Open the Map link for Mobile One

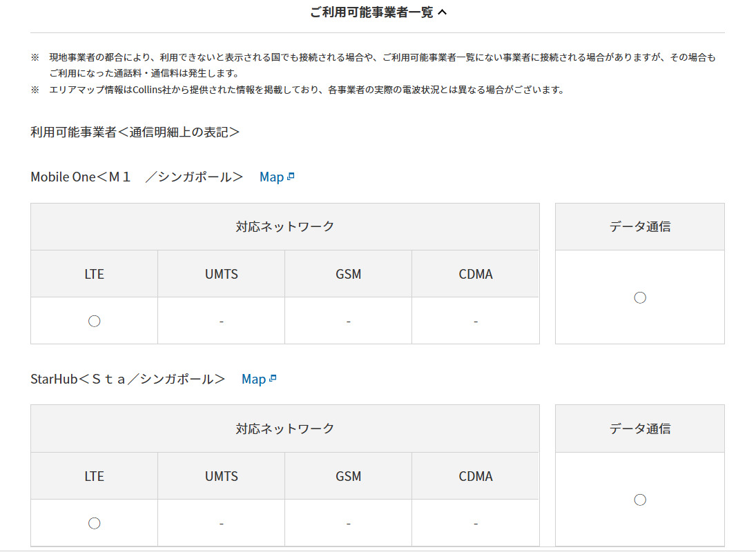271,177
